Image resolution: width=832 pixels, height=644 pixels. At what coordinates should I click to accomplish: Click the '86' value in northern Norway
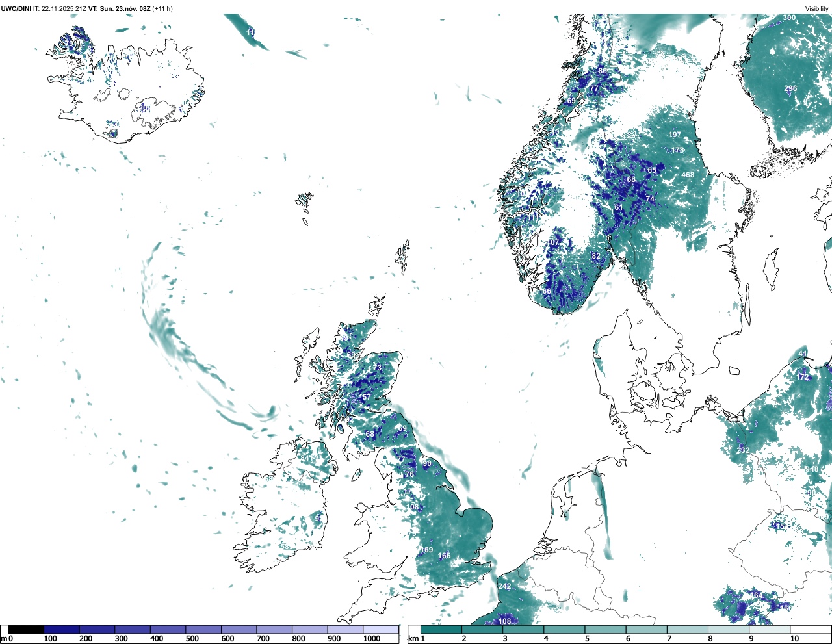click(603, 71)
